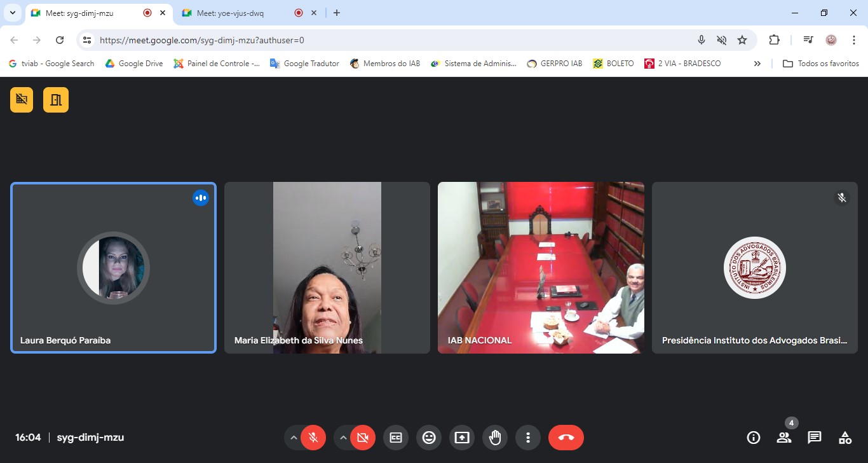Open the meeting details info panel
This screenshot has height=463, width=868.
(754, 438)
